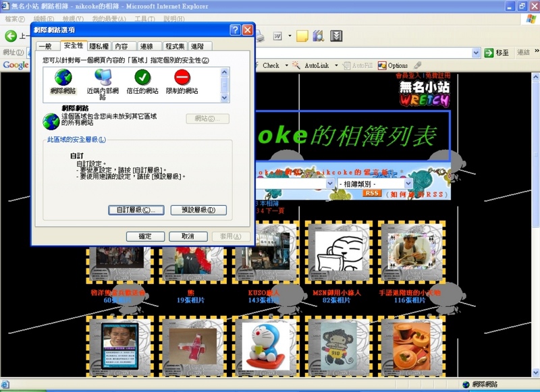
Task: Open the 手語進階班 album thumbnail
Action: tap(411, 252)
